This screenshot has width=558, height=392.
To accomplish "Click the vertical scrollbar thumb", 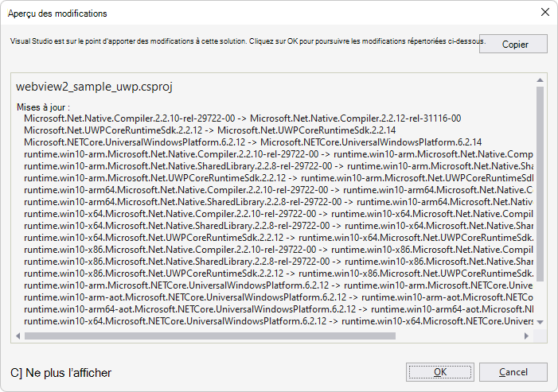I will (540, 184).
